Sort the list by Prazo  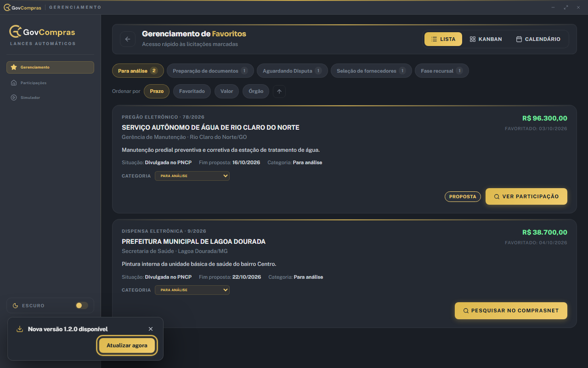pyautogui.click(x=157, y=91)
